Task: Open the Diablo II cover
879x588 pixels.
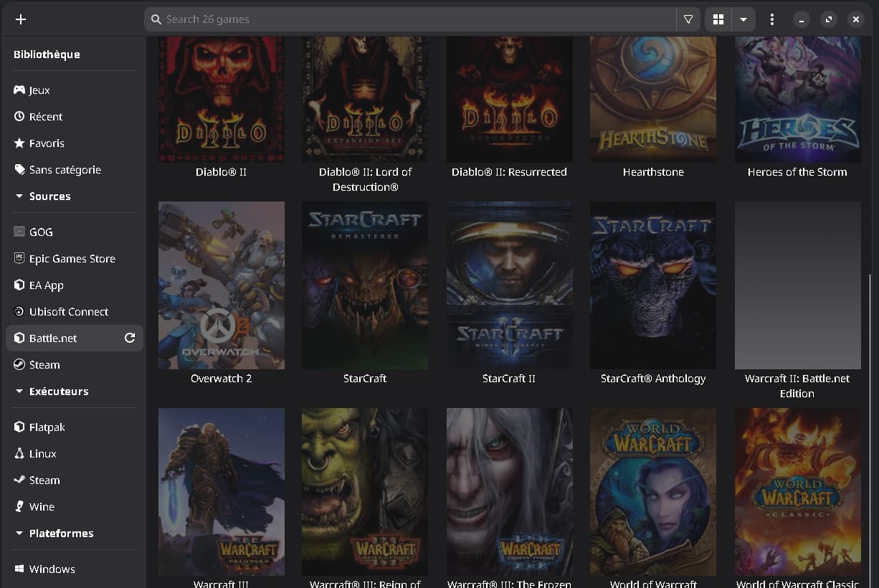Action: 222,100
